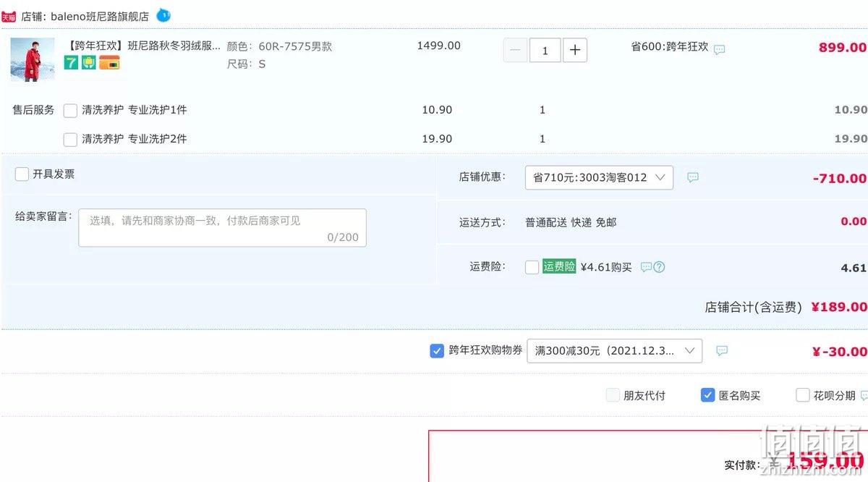Click the 10.90 unit price for 专业洗护1件
868x482 pixels.
437,110
